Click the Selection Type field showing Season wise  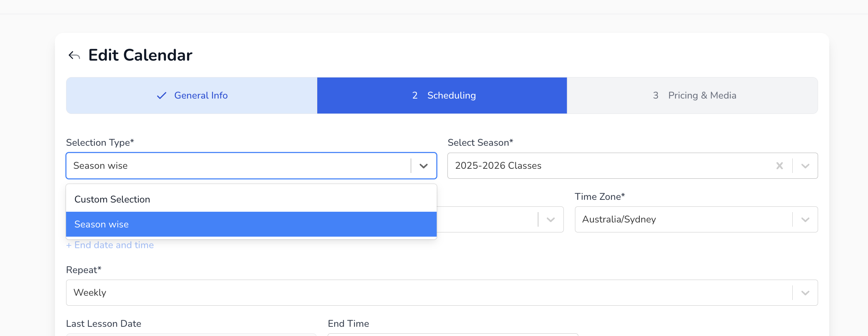coord(238,166)
